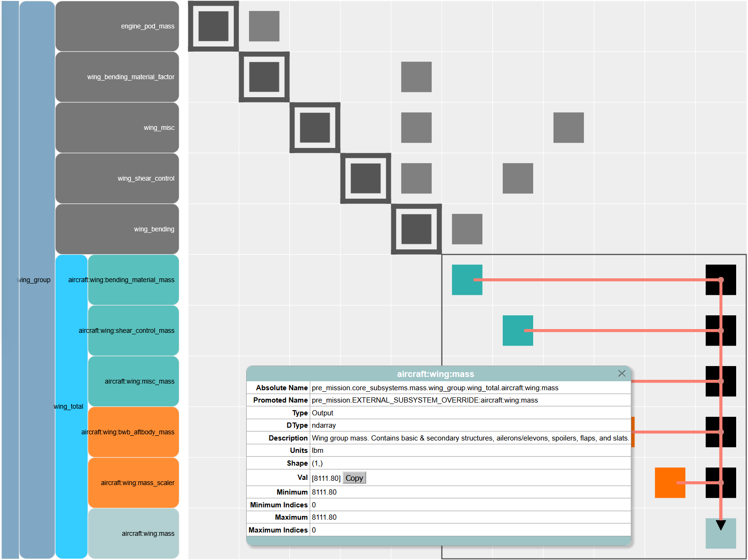Select the aircraft:wing:mass output variable
The image size is (748, 560).
[x=133, y=533]
